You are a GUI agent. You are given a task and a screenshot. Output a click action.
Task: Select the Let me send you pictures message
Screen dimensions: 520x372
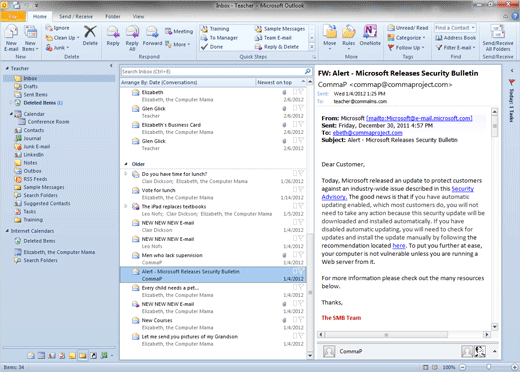(x=213, y=340)
